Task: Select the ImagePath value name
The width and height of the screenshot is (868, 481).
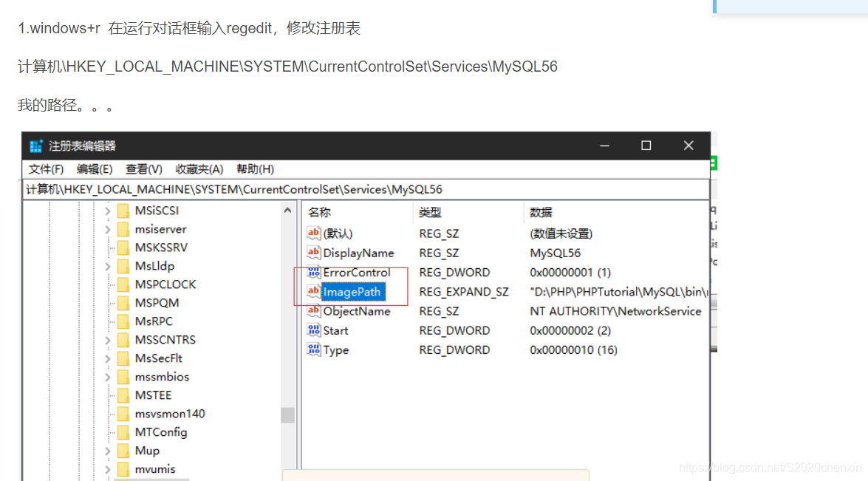Action: (x=352, y=292)
